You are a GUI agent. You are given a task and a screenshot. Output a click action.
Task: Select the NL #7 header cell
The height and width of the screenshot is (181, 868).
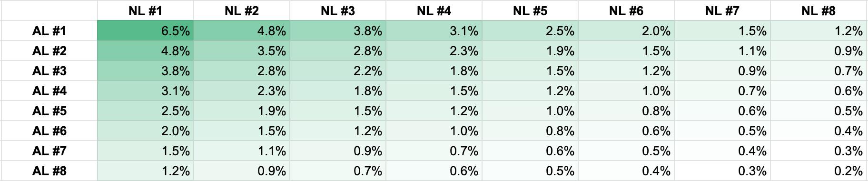pyautogui.click(x=722, y=10)
